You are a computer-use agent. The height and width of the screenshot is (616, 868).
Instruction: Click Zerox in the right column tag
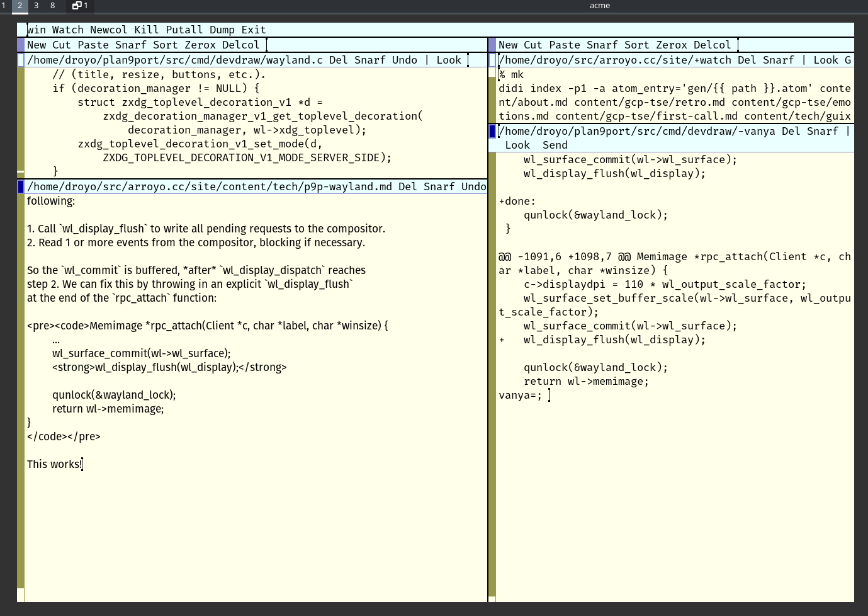click(x=672, y=45)
